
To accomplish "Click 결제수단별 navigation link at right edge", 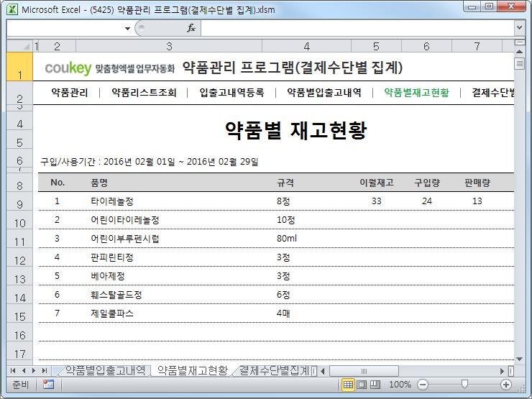I will [493, 92].
